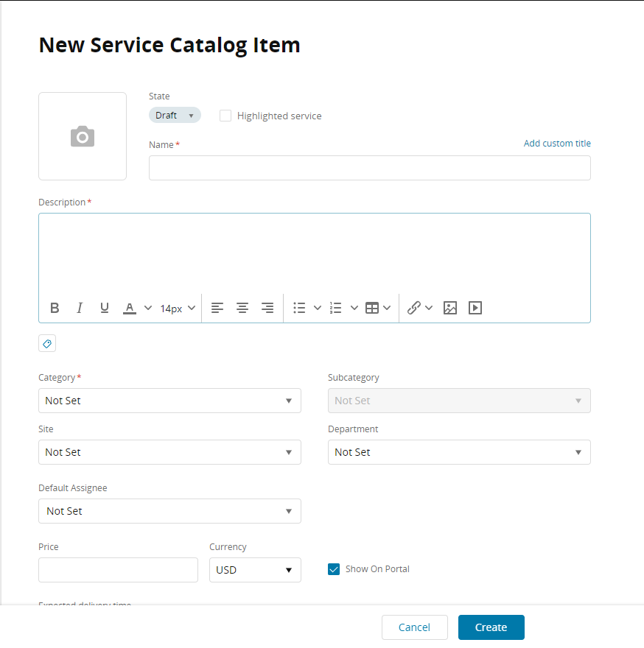The width and height of the screenshot is (644, 648).
Task: Insert a hyperlink in description
Action: [414, 308]
